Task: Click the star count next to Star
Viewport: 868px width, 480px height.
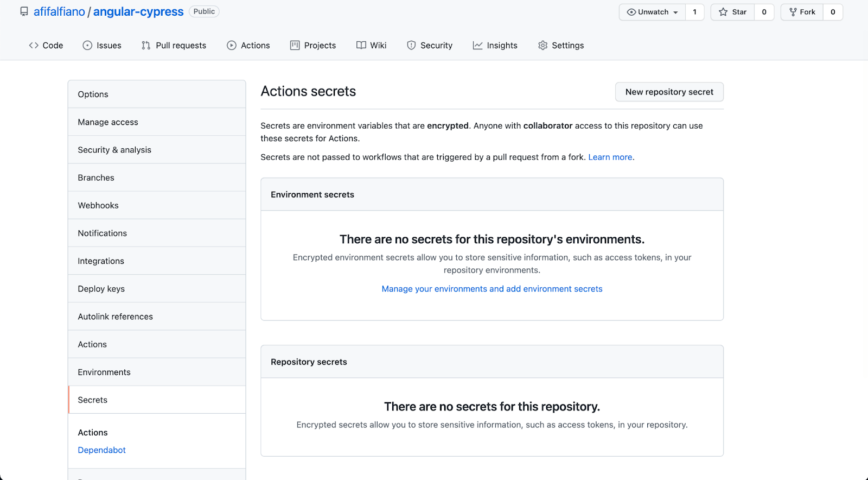Action: click(764, 12)
